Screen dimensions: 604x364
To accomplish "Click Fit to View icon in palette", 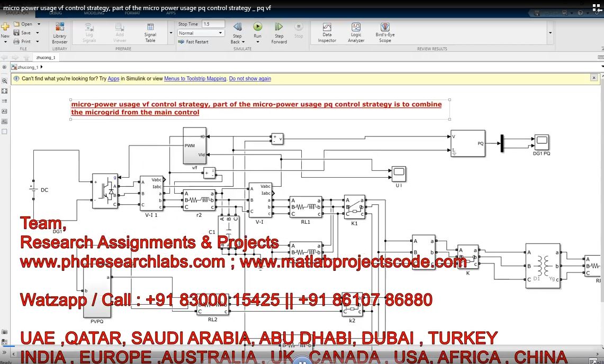I will [4, 90].
